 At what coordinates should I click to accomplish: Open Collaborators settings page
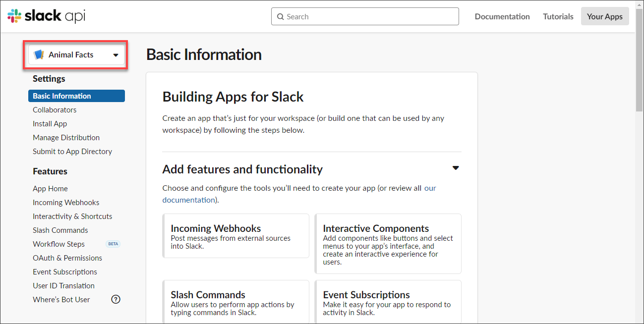[x=55, y=110]
